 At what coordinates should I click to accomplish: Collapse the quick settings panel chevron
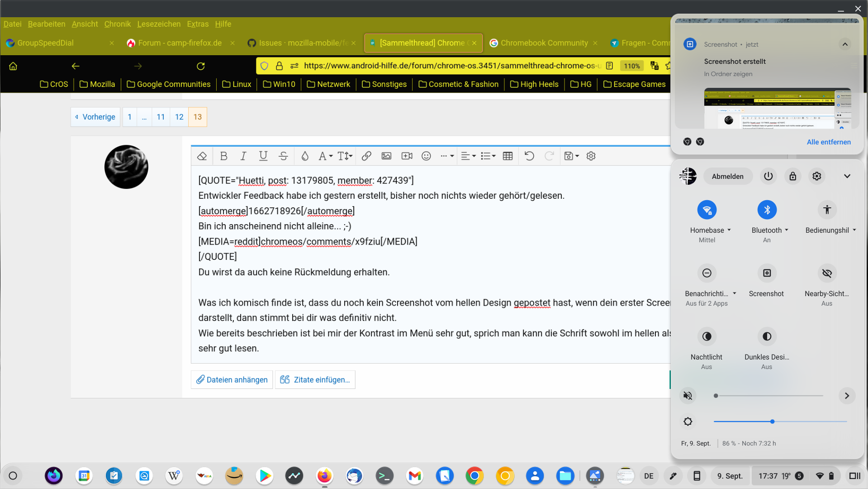coord(847,177)
